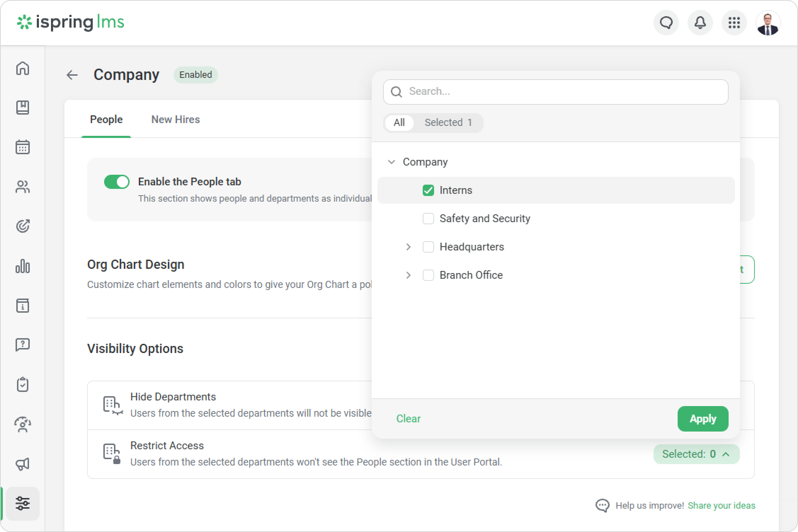Show the Selected 1 filter tab
Viewport: 798px width, 532px height.
tap(448, 123)
